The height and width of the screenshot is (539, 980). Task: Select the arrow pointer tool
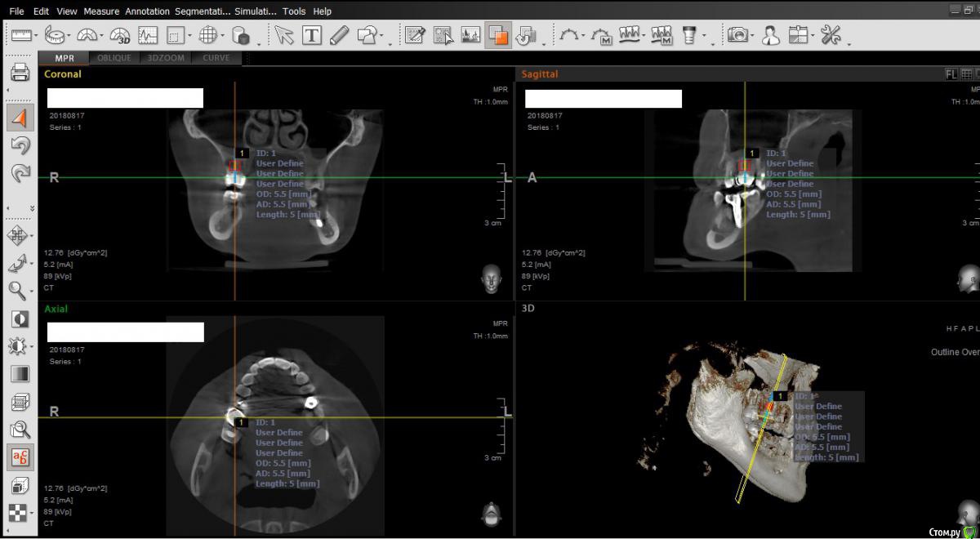pyautogui.click(x=284, y=35)
